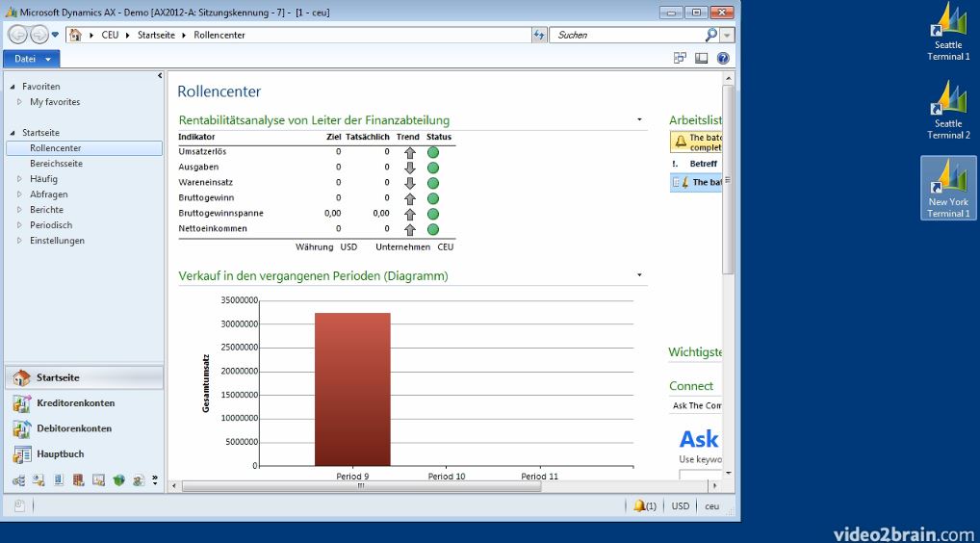Image resolution: width=980 pixels, height=543 pixels.
Task: Open the Datei menu
Action: [x=32, y=59]
